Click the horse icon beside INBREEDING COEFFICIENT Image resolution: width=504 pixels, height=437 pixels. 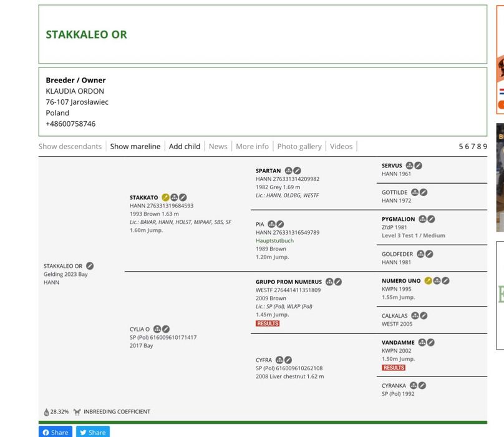[x=77, y=412]
